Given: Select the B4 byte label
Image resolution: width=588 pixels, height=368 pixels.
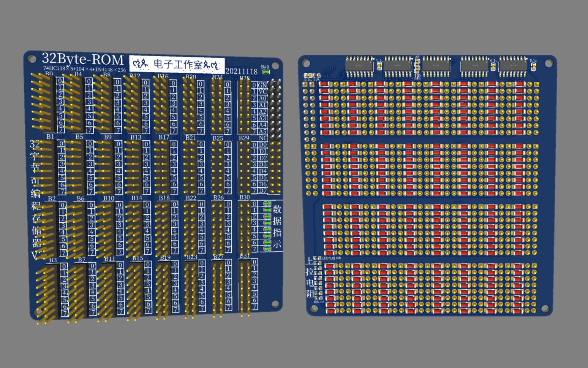Looking at the screenshot, I should (78, 74).
